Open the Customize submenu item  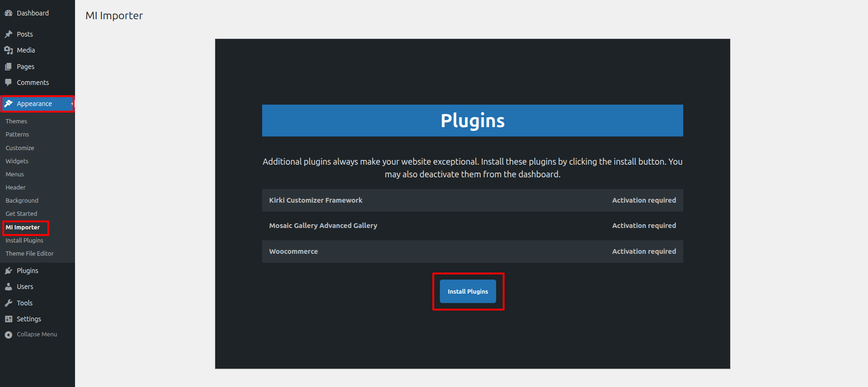(x=20, y=148)
